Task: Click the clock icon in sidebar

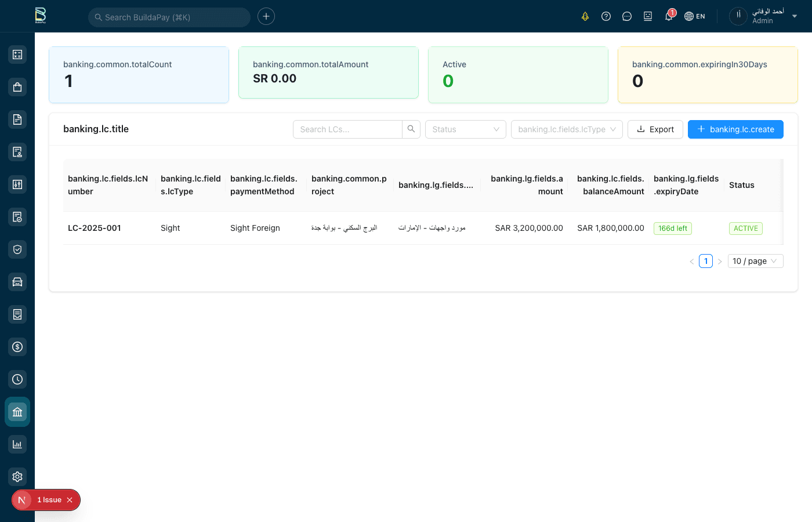Action: (x=17, y=379)
